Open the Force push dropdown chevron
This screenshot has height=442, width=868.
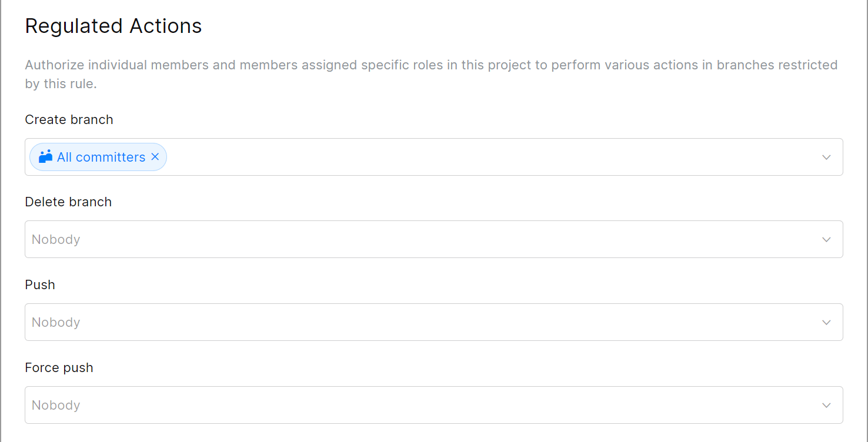826,405
